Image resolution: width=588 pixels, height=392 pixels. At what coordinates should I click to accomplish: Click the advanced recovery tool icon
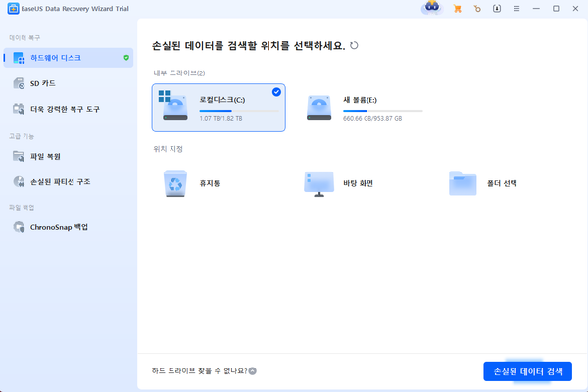(x=19, y=109)
